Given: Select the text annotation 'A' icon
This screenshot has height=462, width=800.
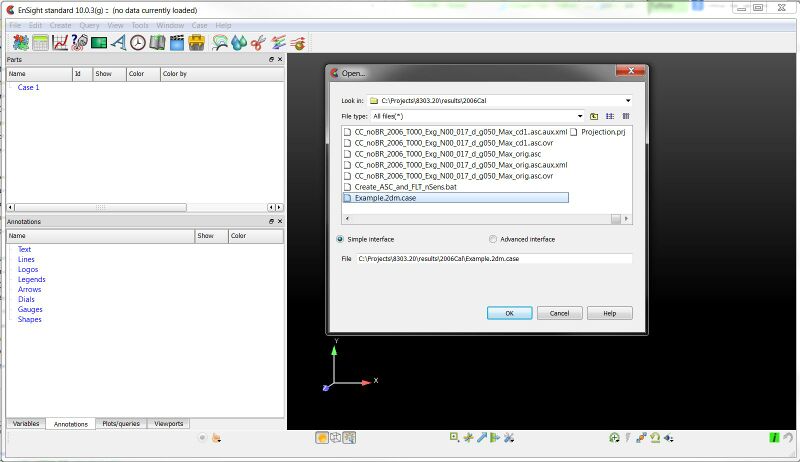Looking at the screenshot, I should point(118,42).
